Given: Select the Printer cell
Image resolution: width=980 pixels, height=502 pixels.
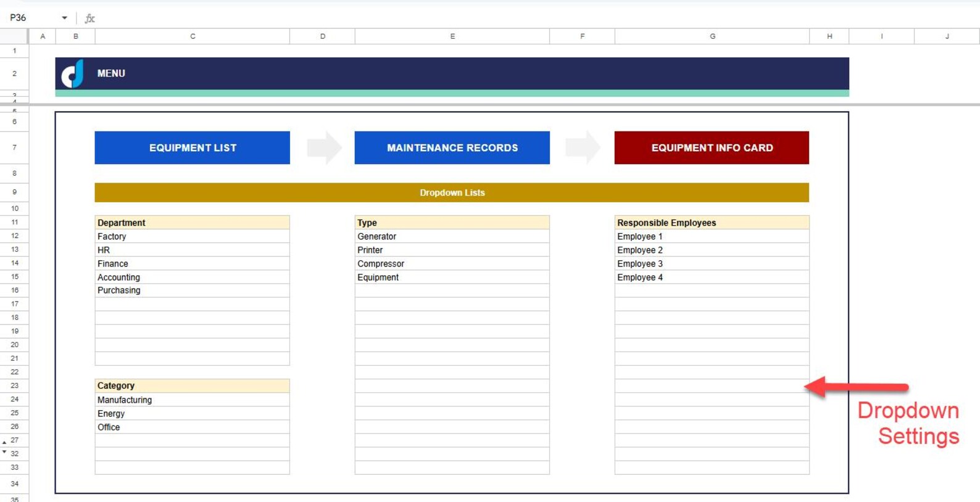Looking at the screenshot, I should (x=452, y=250).
